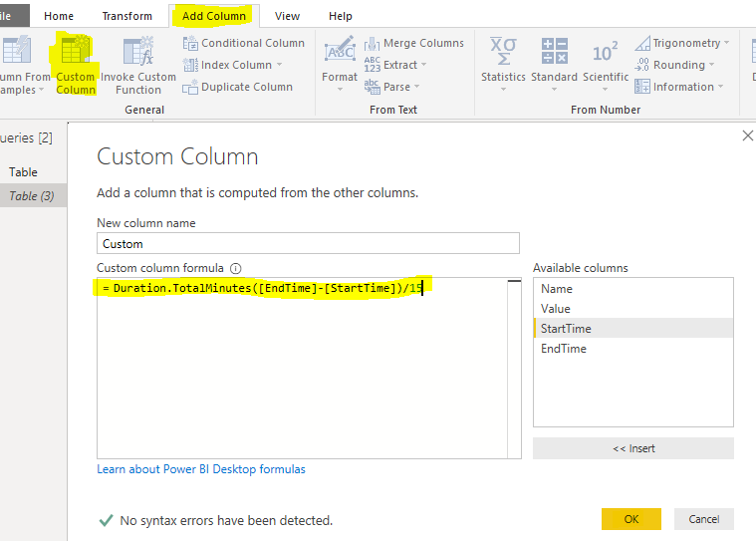This screenshot has height=541, width=756.
Task: Expand the Format dropdown arrow
Action: coord(340,90)
